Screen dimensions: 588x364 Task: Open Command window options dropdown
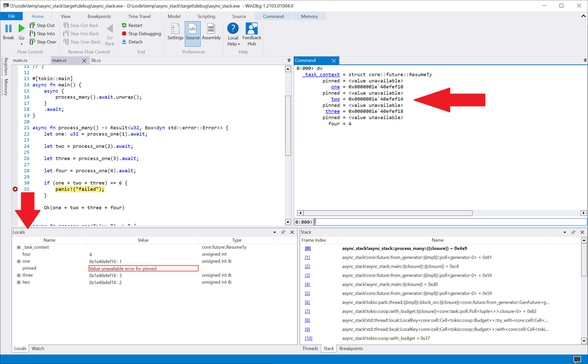pyautogui.click(x=585, y=60)
